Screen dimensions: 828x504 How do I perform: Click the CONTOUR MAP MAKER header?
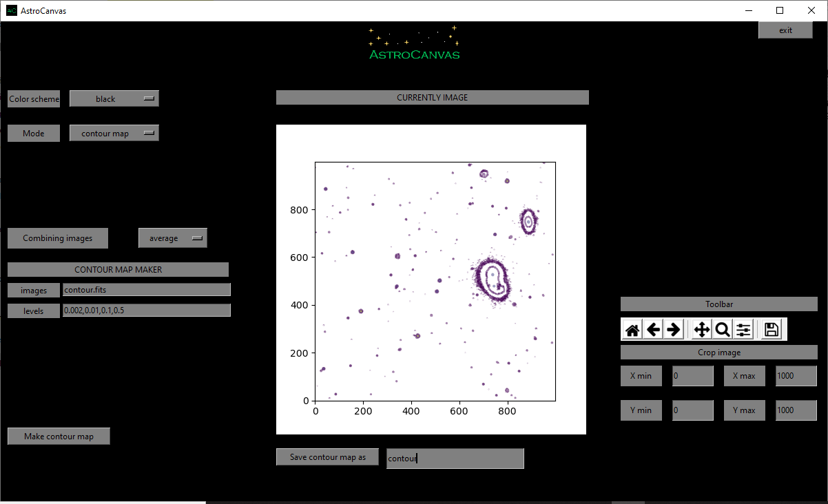click(118, 269)
